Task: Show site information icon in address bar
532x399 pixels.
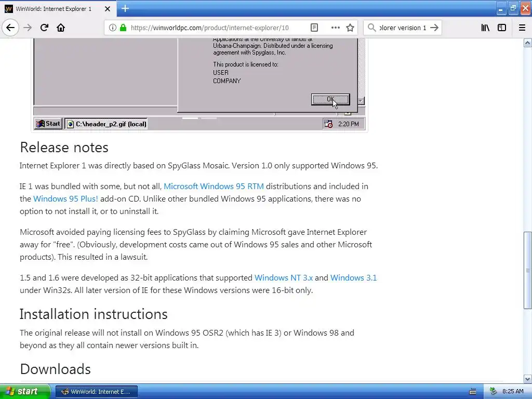Action: click(x=113, y=28)
